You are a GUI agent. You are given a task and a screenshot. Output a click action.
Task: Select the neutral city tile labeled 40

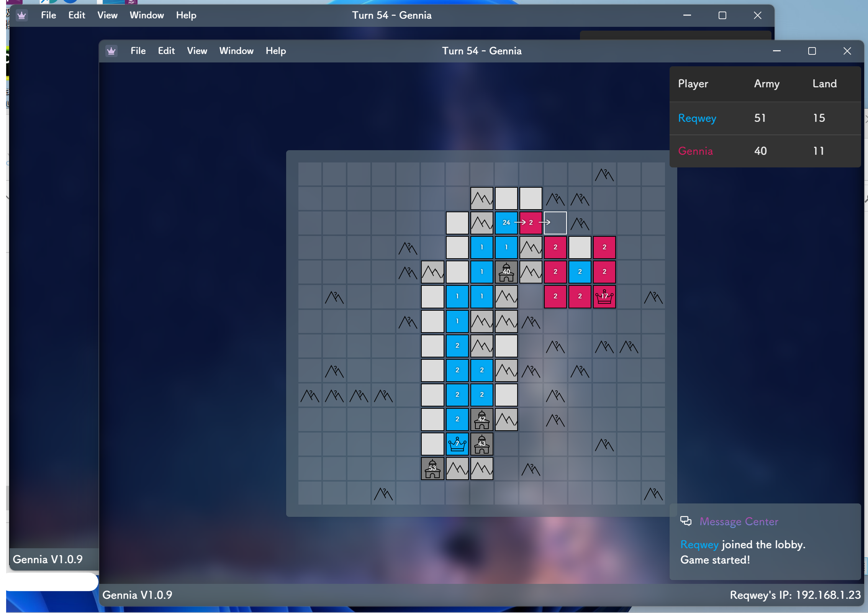coord(506,272)
